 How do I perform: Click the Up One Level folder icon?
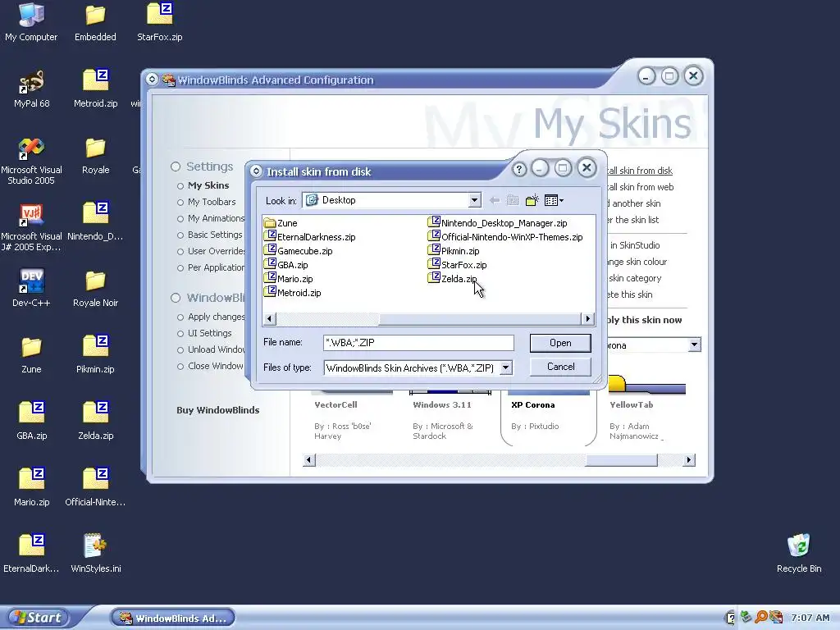coord(513,200)
